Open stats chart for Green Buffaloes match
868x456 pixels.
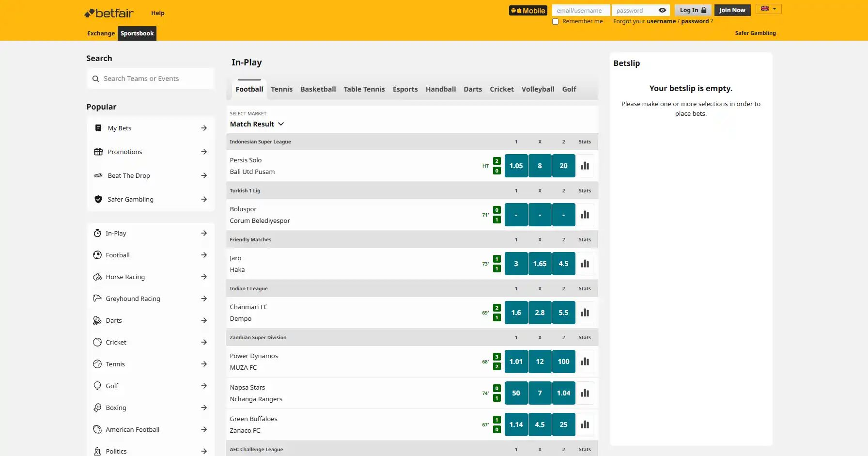click(585, 425)
